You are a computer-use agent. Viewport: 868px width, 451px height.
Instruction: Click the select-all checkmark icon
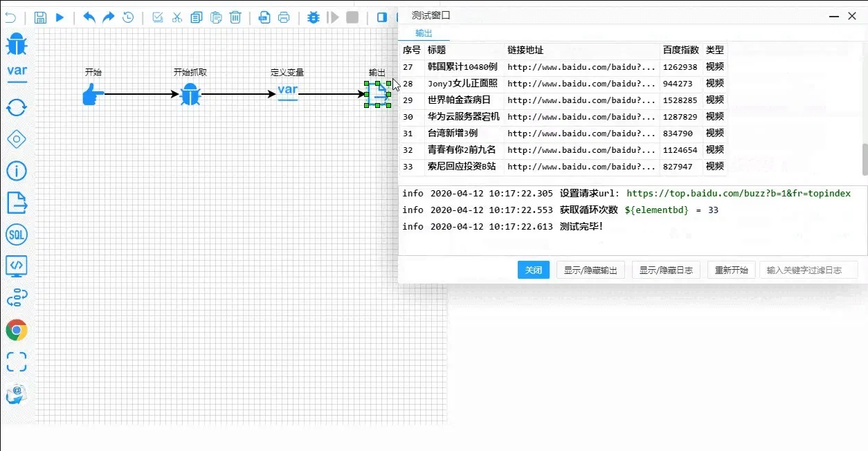(x=158, y=17)
